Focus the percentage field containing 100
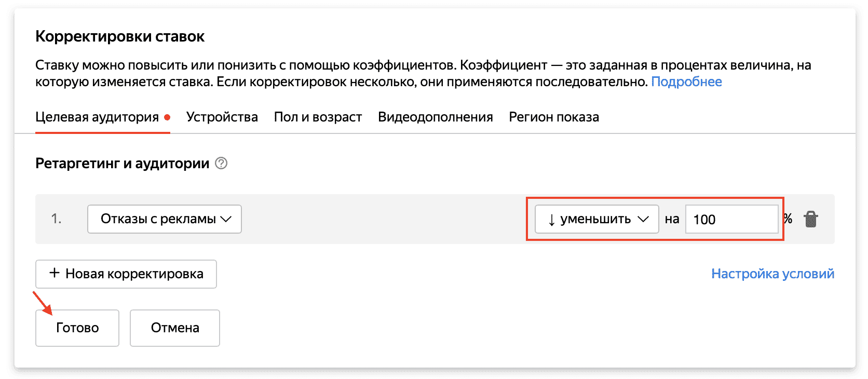The image size is (868, 379). click(x=731, y=219)
